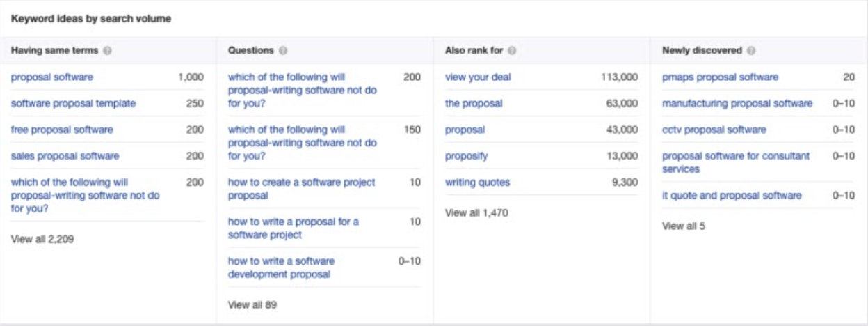Viewport: 868px width, 326px height.
Task: Open sales proposal software keyword
Action: click(65, 156)
